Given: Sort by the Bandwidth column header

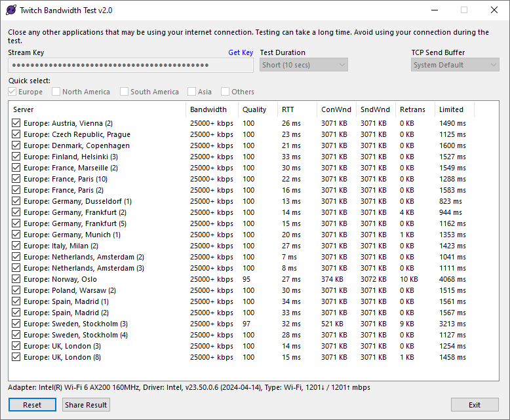Looking at the screenshot, I should [212, 109].
